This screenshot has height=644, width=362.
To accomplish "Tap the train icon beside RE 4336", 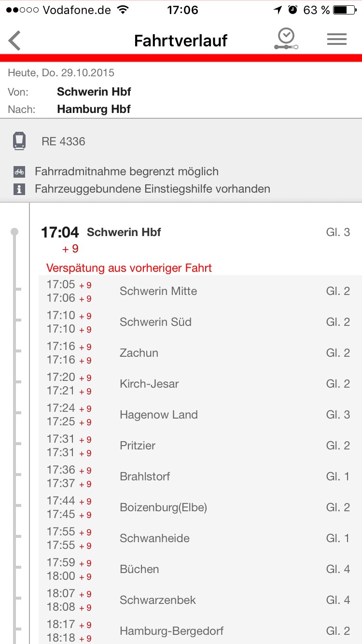I will [19, 141].
